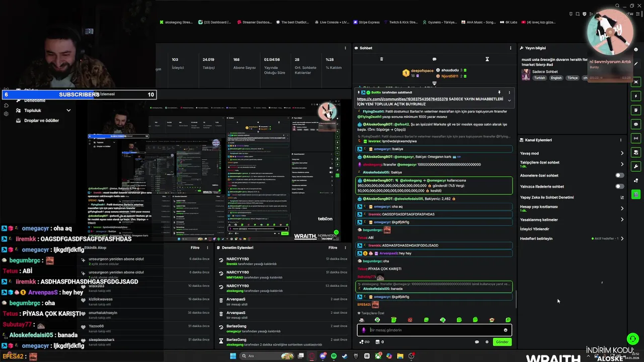Collapse the pinned BotRix message

pos(509,101)
